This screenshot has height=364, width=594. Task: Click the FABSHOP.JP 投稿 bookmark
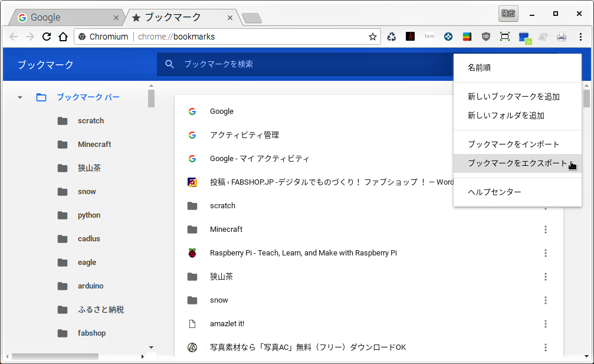click(x=332, y=182)
